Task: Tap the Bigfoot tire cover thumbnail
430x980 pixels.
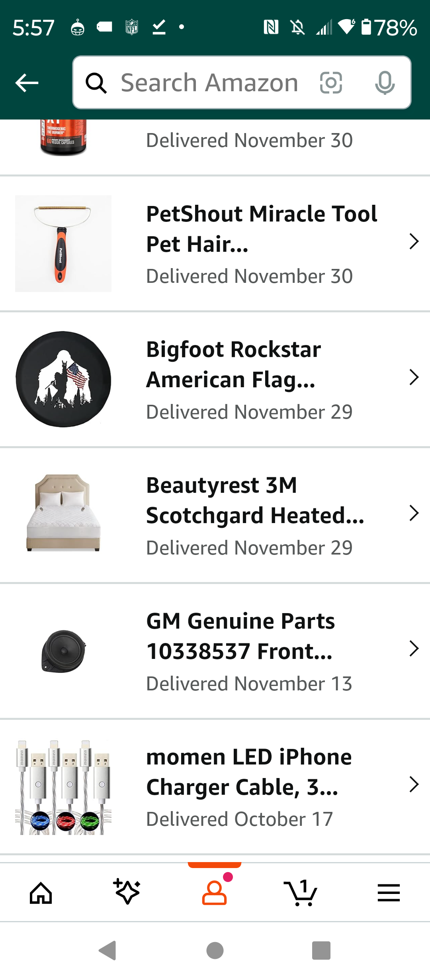Action: tap(63, 379)
